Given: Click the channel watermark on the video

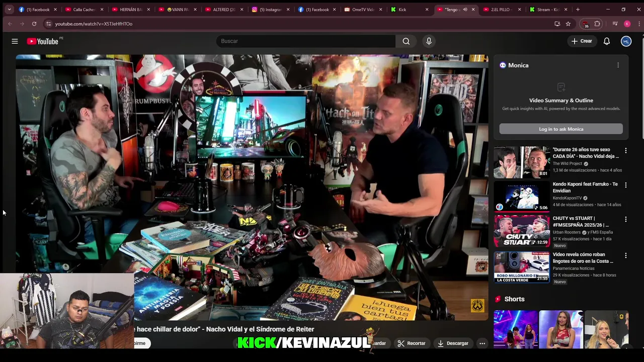Looking at the screenshot, I should pyautogui.click(x=477, y=305).
